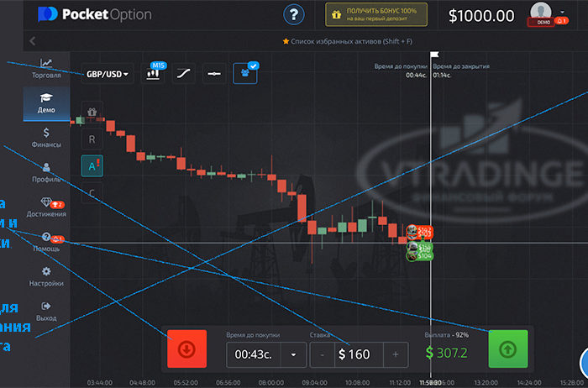Open the Помощь help section
588x388 pixels.
[x=46, y=242]
